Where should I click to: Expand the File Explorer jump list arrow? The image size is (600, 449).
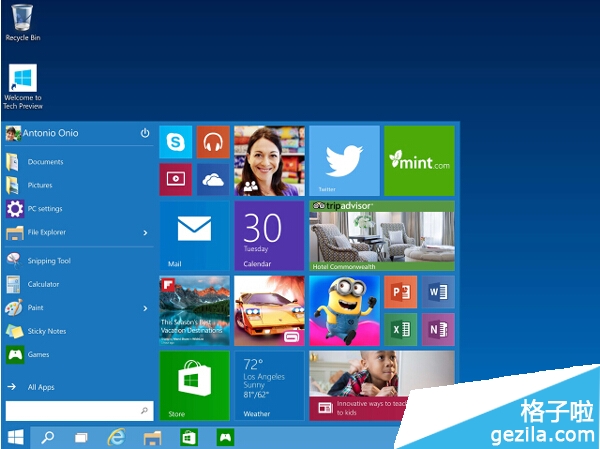pyautogui.click(x=145, y=233)
